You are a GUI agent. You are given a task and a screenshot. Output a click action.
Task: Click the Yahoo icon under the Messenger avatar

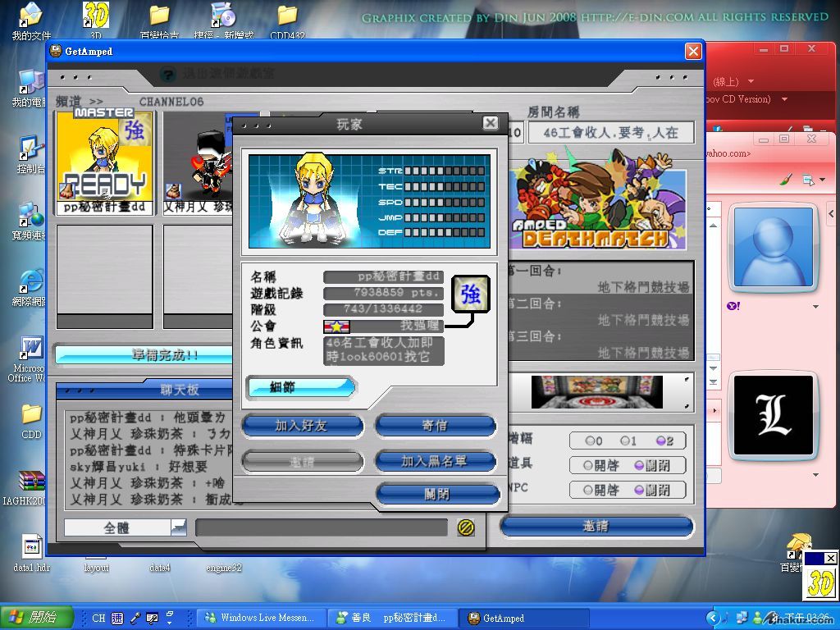pyautogui.click(x=733, y=306)
